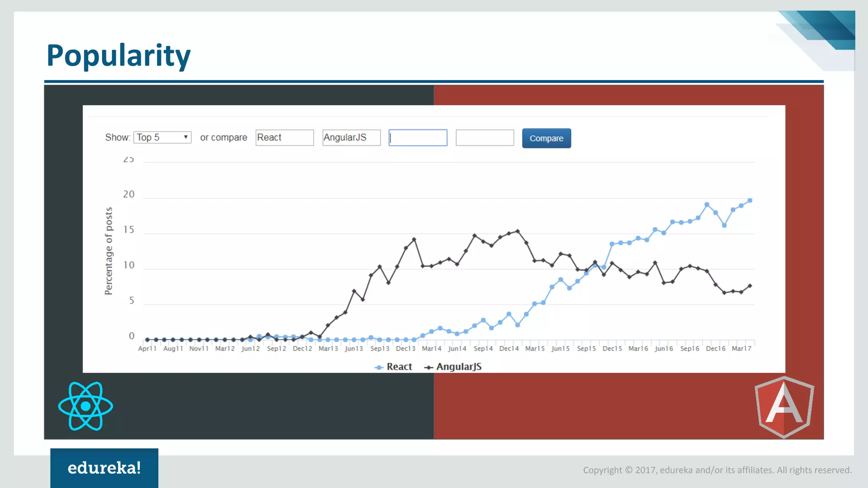Select the last AngularJS data point near Mar17
The image size is (868, 488).
(x=750, y=286)
